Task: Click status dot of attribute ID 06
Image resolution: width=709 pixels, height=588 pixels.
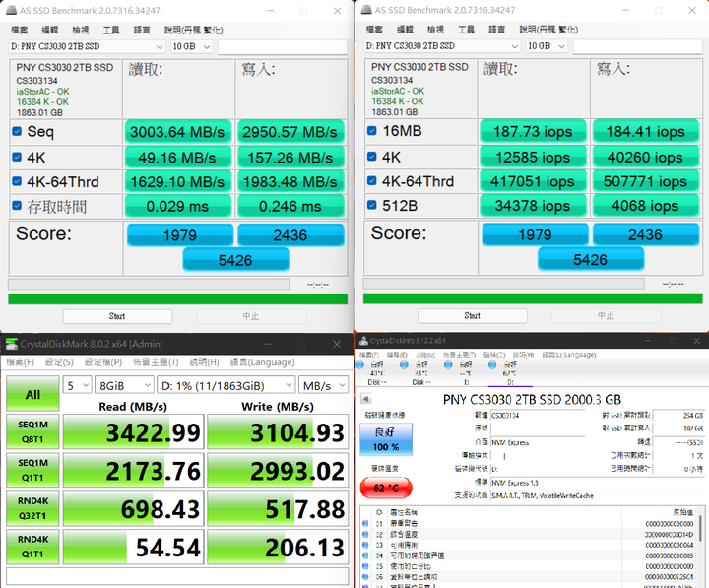Action: (x=365, y=577)
